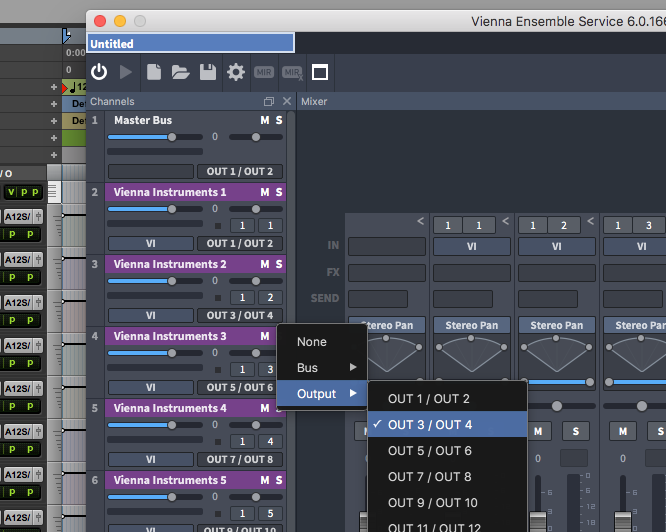Click the VI input slot in mixer strip 1 2

(556, 247)
